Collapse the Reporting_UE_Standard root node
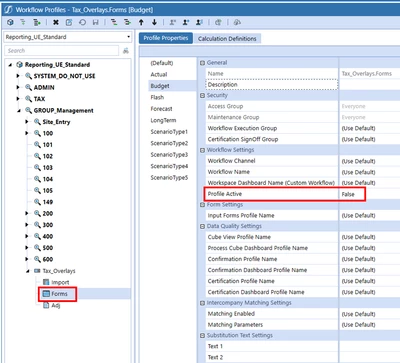 [x=10, y=65]
